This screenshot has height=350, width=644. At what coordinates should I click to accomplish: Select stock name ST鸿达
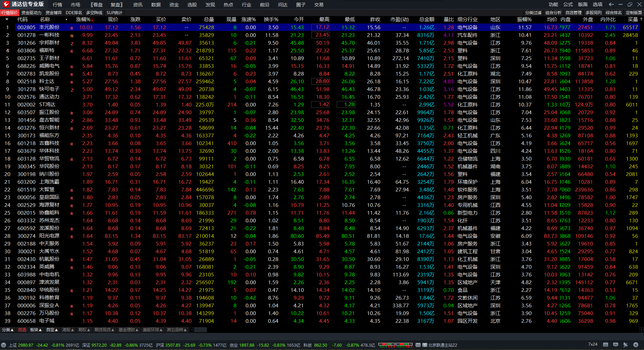tap(47, 104)
